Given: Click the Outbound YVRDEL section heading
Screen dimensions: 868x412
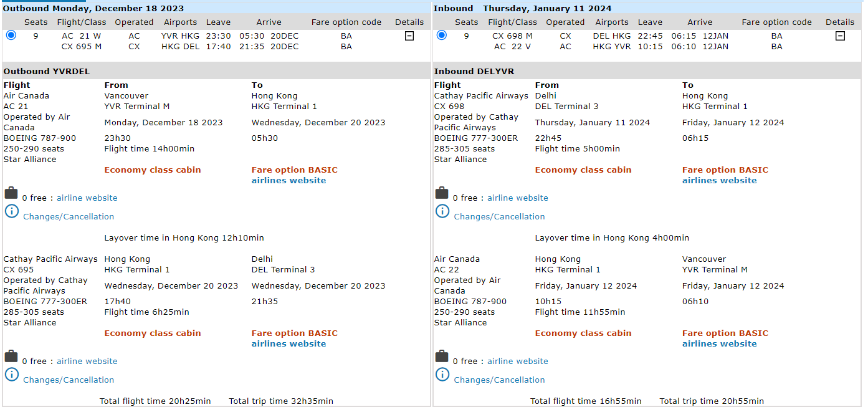Looking at the screenshot, I should point(47,71).
